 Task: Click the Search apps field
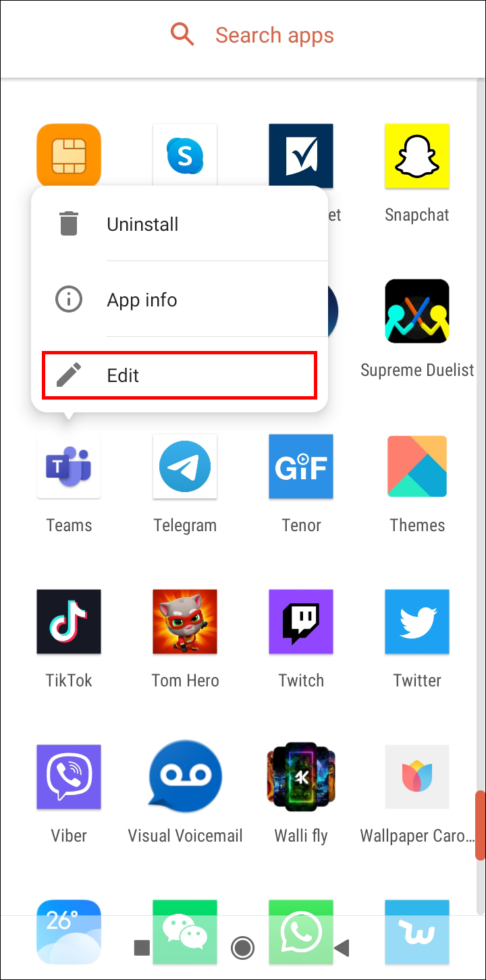pos(243,35)
